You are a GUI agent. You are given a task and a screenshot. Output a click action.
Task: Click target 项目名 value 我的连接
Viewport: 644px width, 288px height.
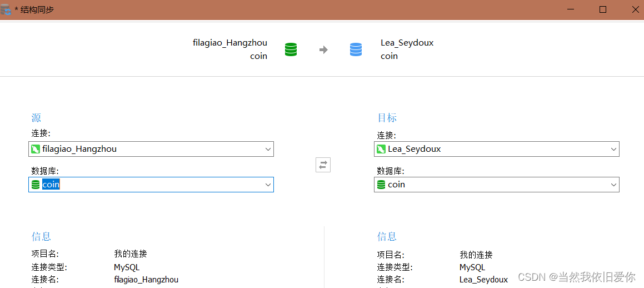coord(476,255)
